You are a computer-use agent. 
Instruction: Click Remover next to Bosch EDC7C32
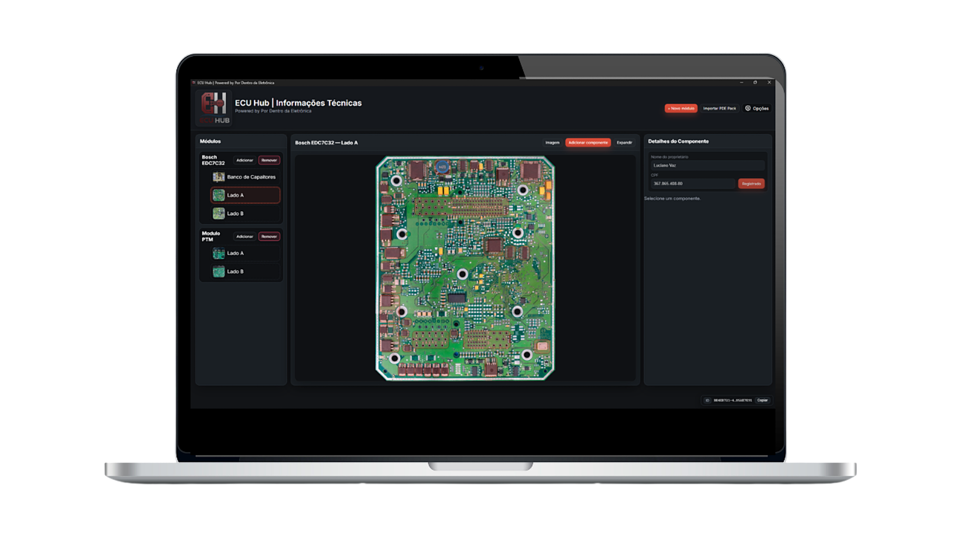click(x=269, y=160)
